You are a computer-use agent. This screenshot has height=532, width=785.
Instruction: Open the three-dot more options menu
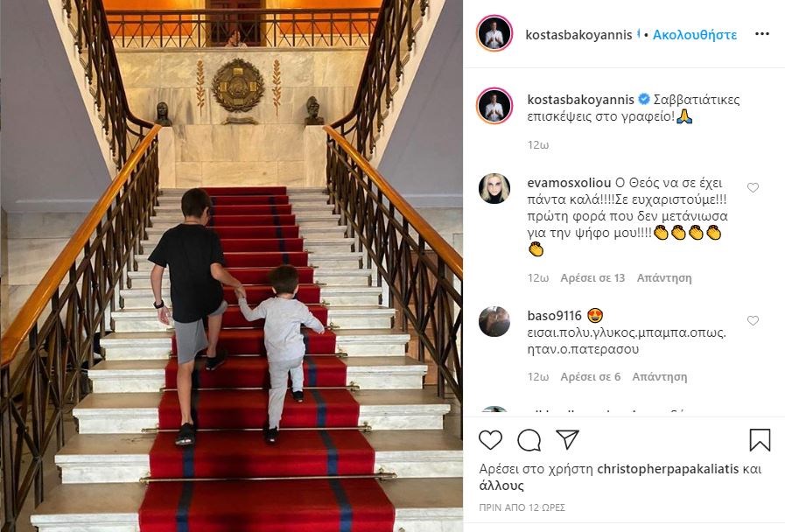coord(762,33)
